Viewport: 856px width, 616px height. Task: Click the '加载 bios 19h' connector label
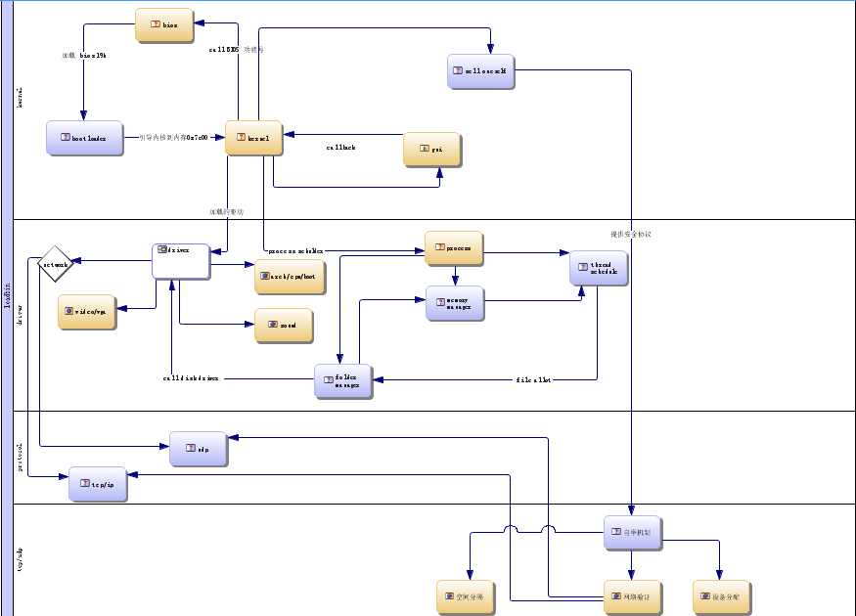point(84,55)
